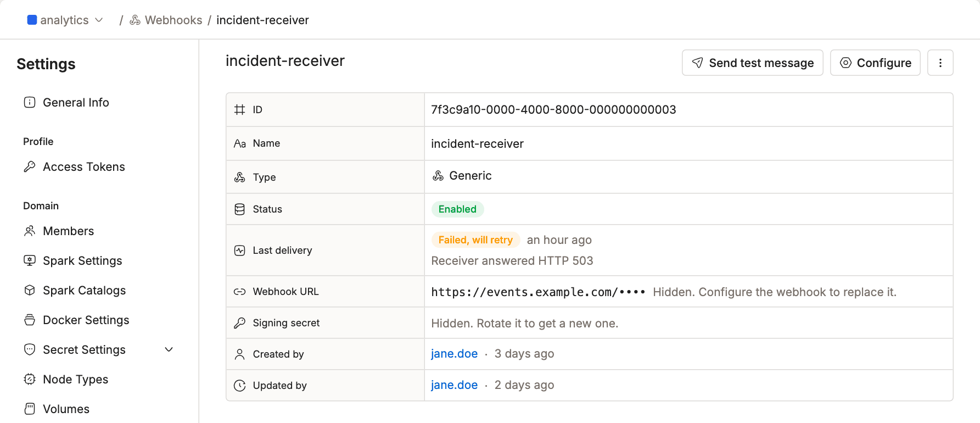This screenshot has height=423, width=980.
Task: Open jane.doe link in Updated by row
Action: coord(454,385)
